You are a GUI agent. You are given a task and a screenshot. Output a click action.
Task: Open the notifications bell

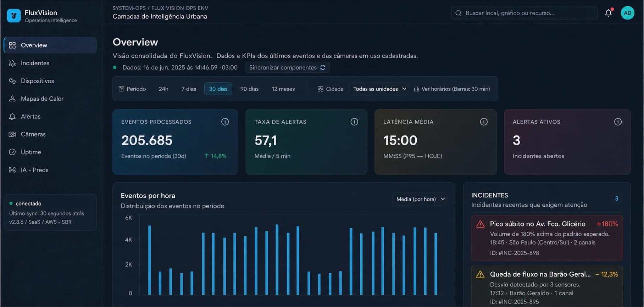(x=609, y=13)
